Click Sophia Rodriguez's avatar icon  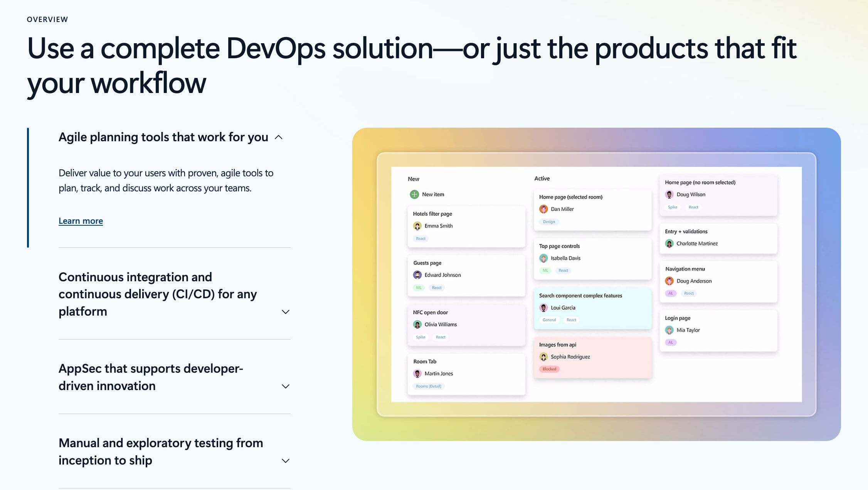point(543,357)
